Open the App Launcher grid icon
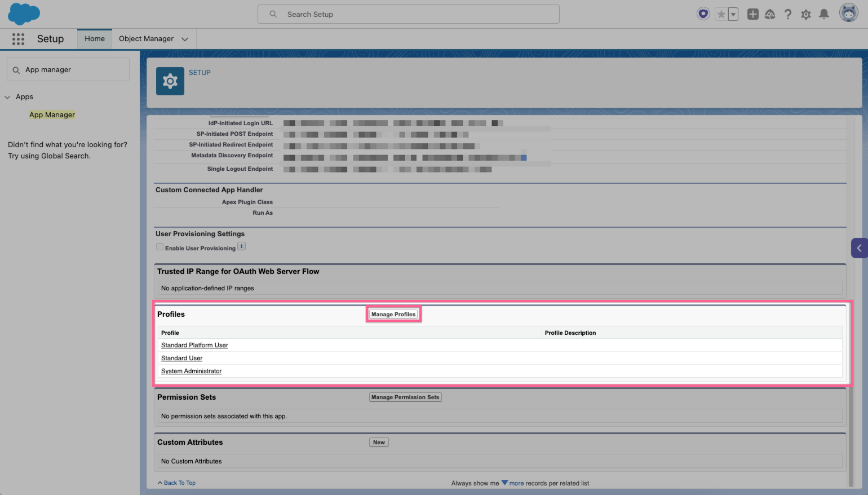The height and width of the screenshot is (495, 868). [x=18, y=39]
